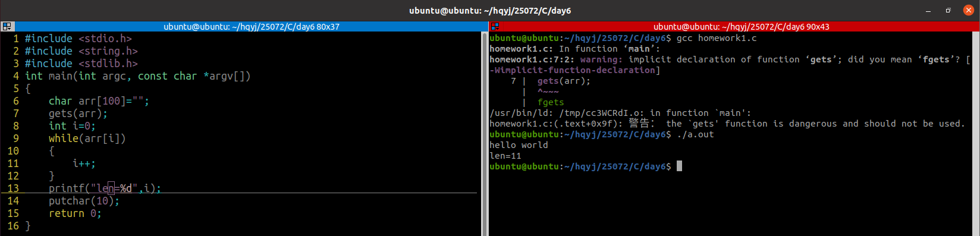Image resolution: width=980 pixels, height=236 pixels.
Task: Click the '#include <stdio.h>' code line
Action: [x=78, y=39]
